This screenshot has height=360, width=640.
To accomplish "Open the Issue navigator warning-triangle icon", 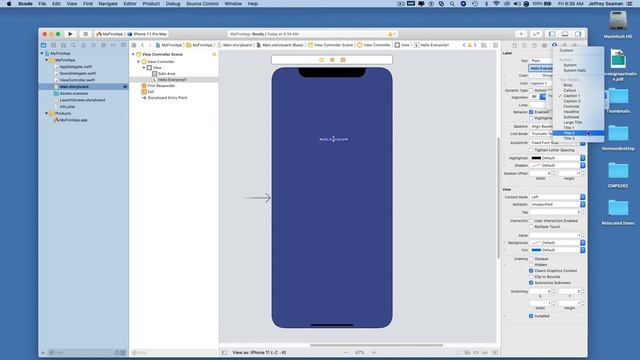I will pos(83,45).
